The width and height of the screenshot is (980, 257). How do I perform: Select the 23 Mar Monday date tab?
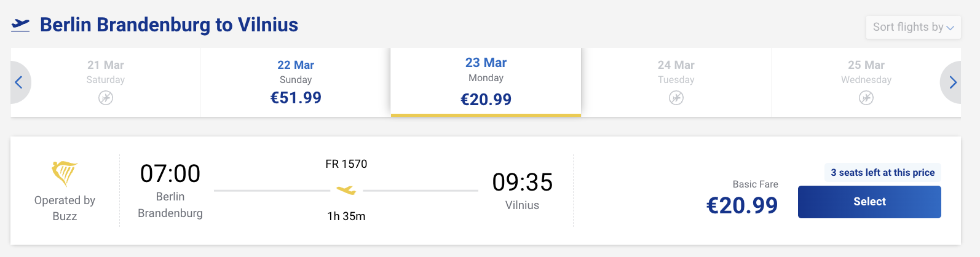coord(486,81)
